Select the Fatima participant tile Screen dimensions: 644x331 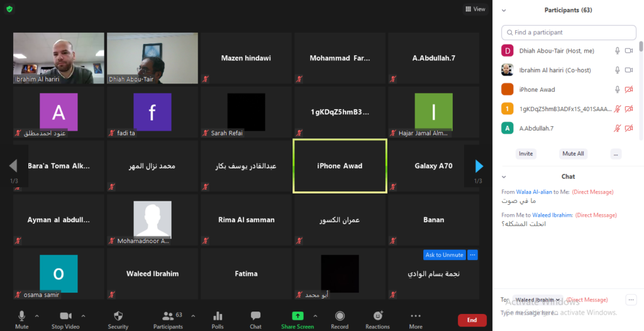[x=246, y=274]
